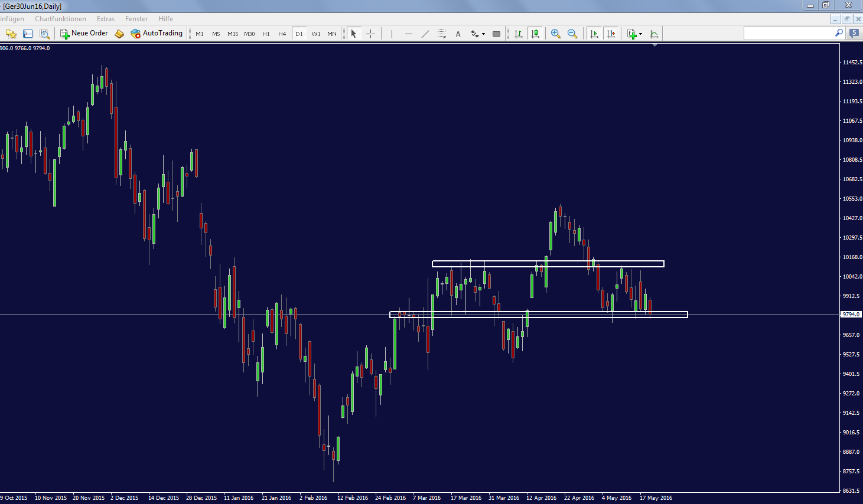The height and width of the screenshot is (504, 863).
Task: Select the Fibonacci retracement tool
Action: (x=441, y=34)
